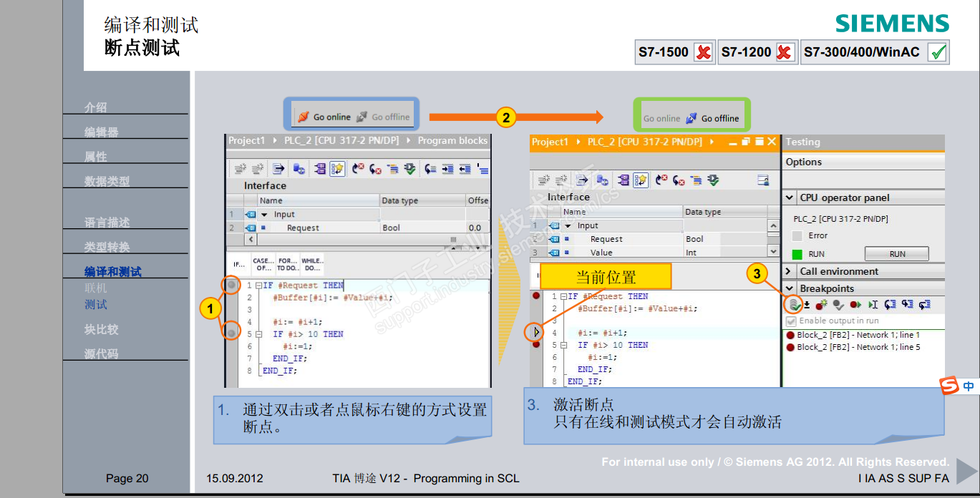
Task: Toggle Enable output in run checkbox
Action: 791,321
